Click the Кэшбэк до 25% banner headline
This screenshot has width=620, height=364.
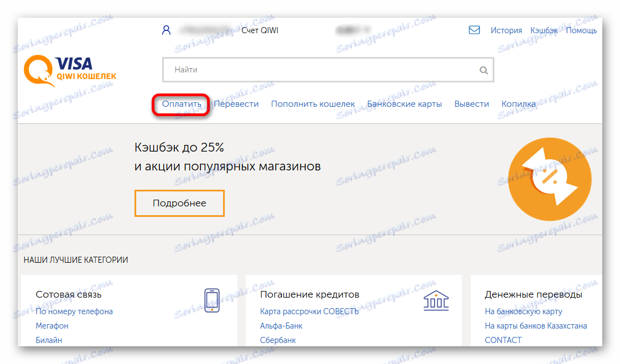click(179, 147)
